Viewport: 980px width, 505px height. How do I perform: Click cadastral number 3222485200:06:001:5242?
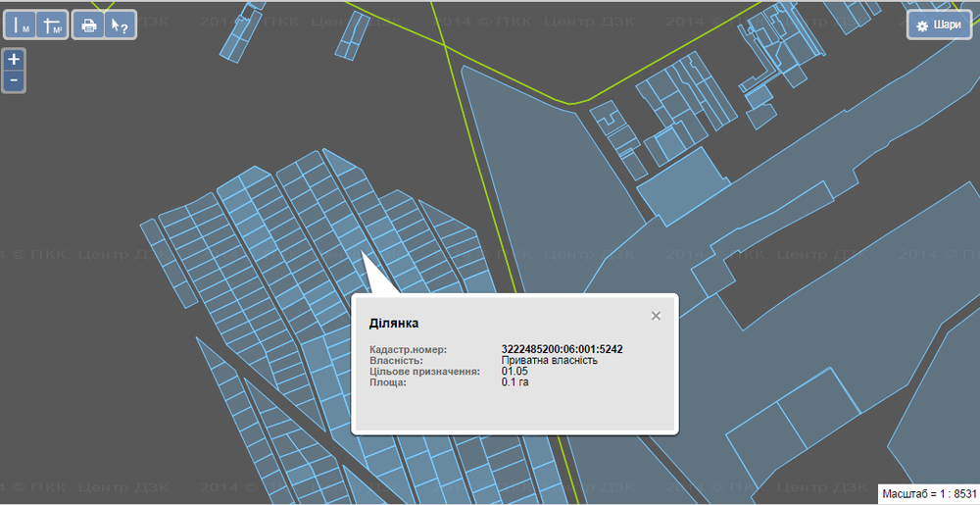point(562,349)
